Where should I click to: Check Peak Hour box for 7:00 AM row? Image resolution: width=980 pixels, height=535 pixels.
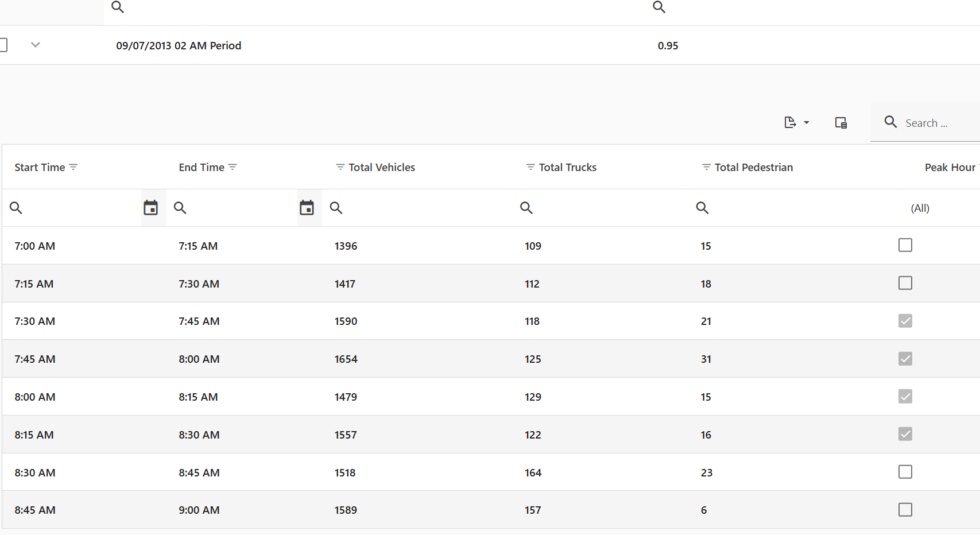[905, 245]
